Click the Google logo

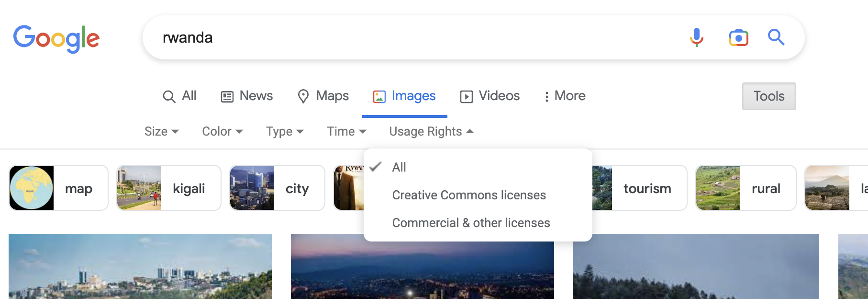[x=56, y=38]
